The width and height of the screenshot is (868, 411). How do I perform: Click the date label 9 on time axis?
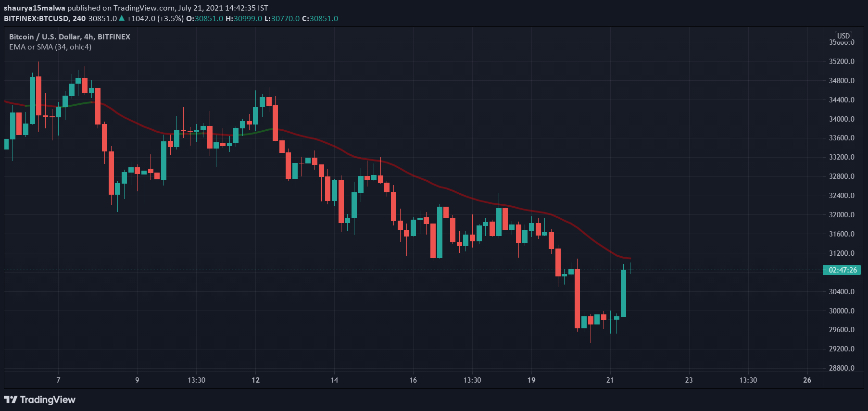(x=137, y=380)
